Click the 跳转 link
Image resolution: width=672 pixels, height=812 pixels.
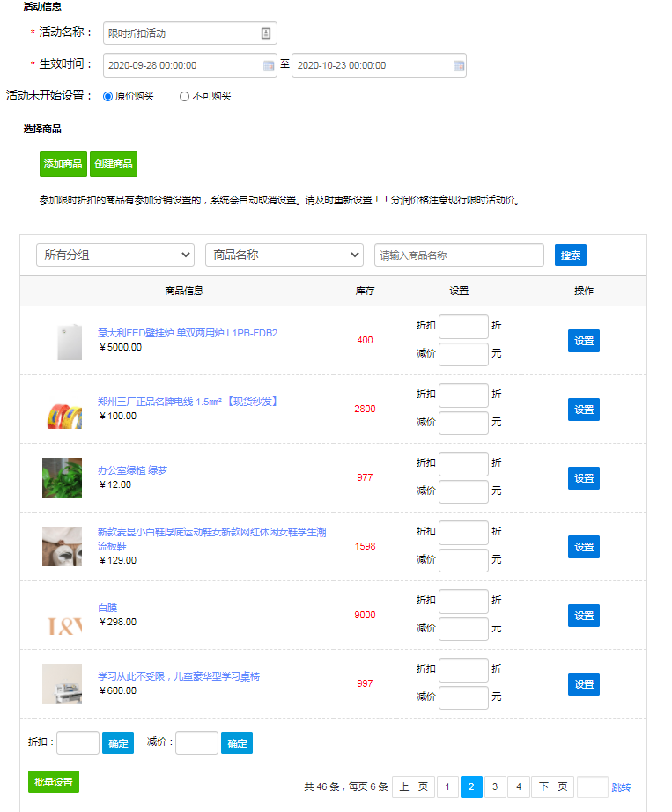tap(621, 787)
